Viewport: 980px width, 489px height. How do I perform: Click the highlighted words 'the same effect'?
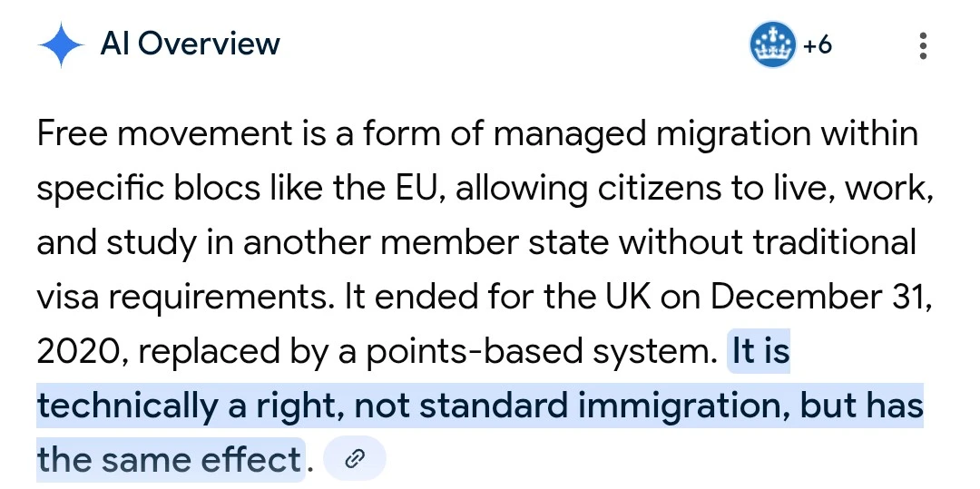click(169, 460)
